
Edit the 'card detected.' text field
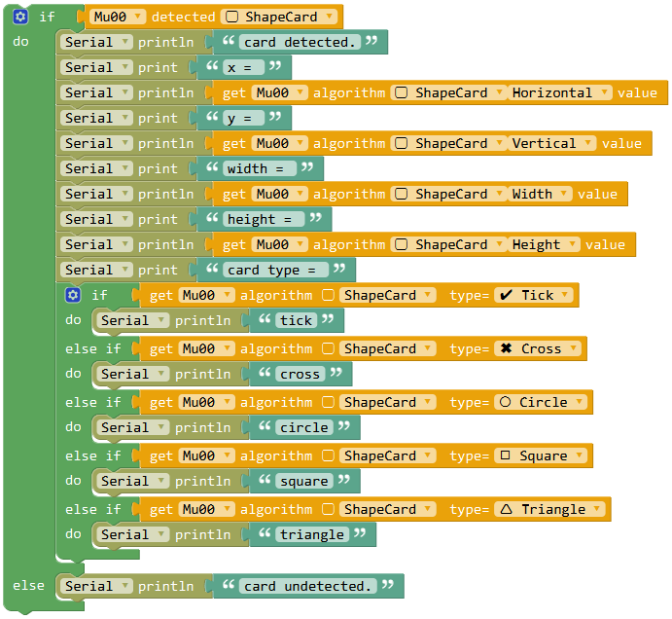coord(300,42)
